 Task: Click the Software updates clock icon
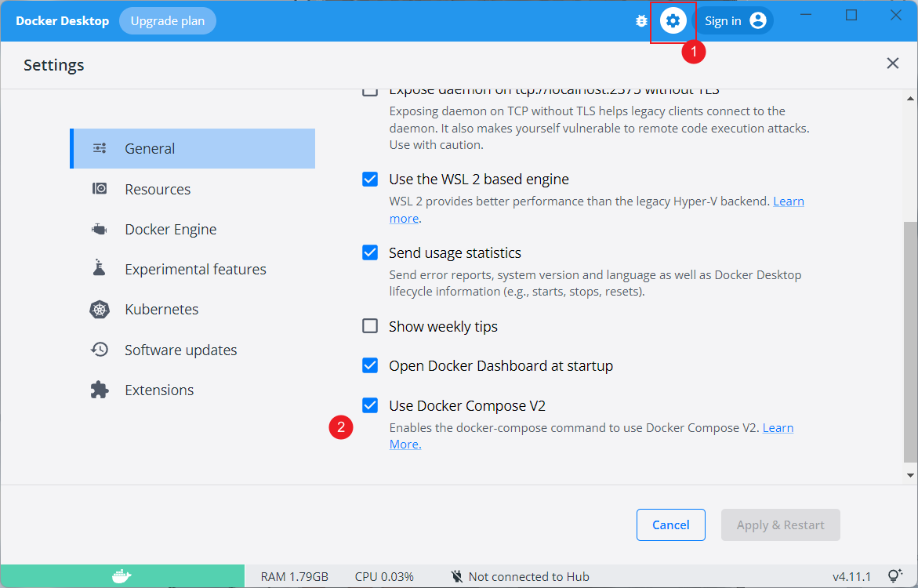[100, 350]
